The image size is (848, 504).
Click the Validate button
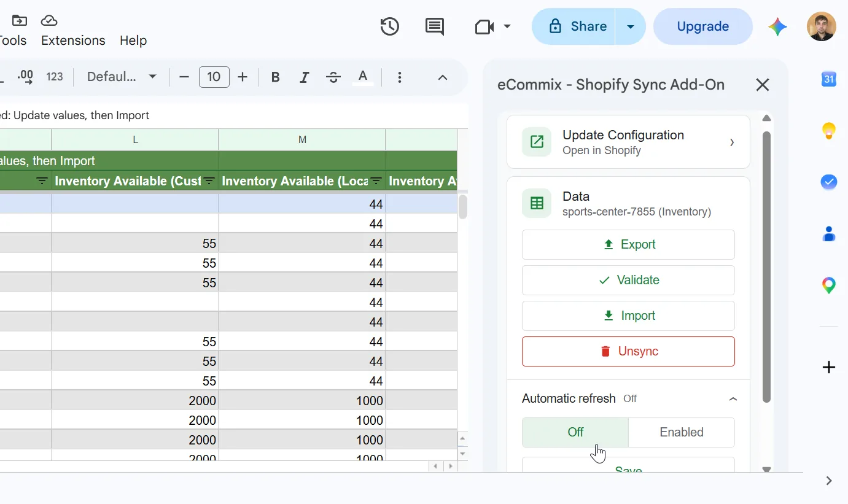[x=628, y=280]
